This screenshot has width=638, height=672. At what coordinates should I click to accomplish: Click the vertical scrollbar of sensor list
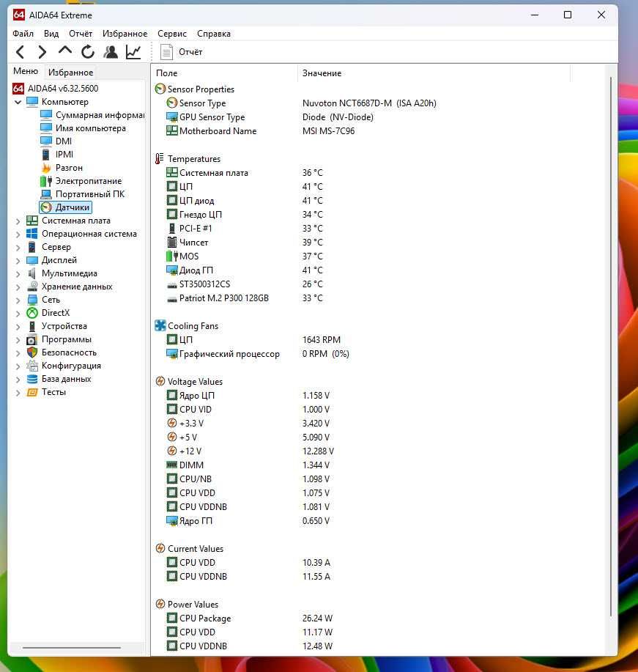click(x=611, y=347)
